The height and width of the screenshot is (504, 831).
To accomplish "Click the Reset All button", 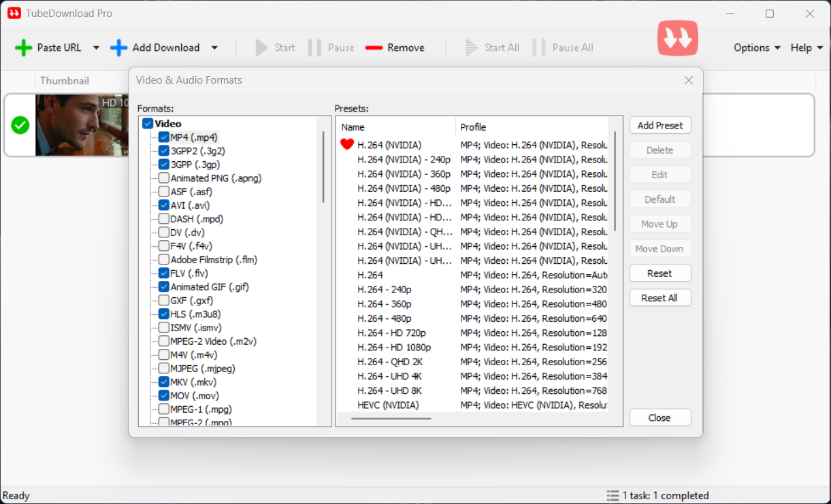I will [x=660, y=298].
